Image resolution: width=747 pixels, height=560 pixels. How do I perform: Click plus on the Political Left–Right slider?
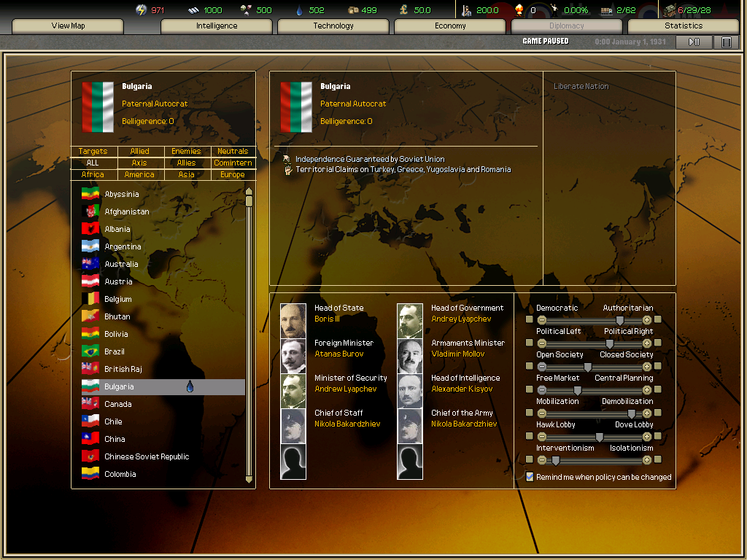(647, 343)
